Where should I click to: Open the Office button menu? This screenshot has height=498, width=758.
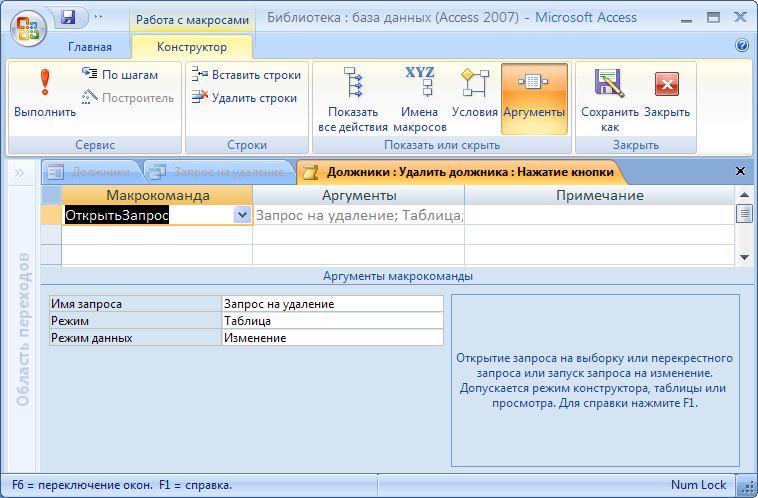(28, 29)
